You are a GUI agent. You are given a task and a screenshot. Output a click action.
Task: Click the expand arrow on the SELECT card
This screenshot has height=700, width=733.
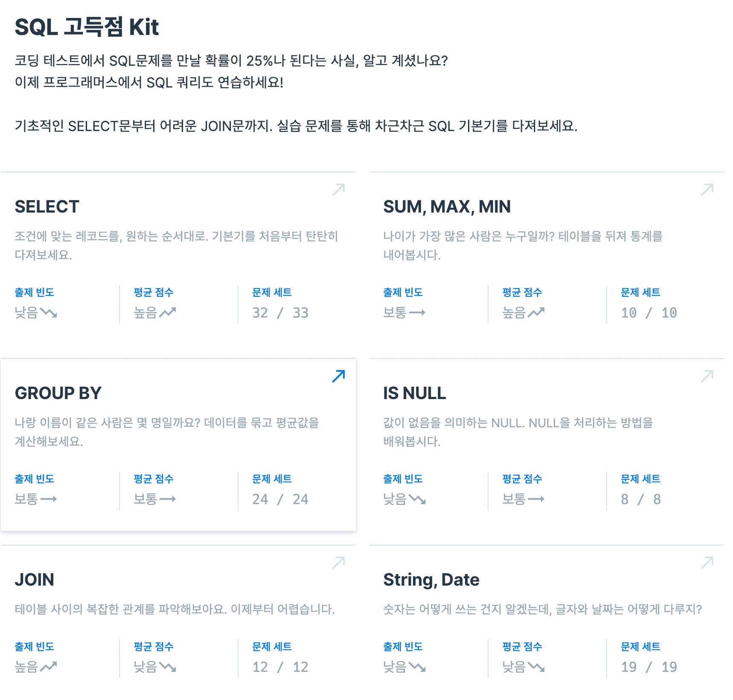[338, 189]
